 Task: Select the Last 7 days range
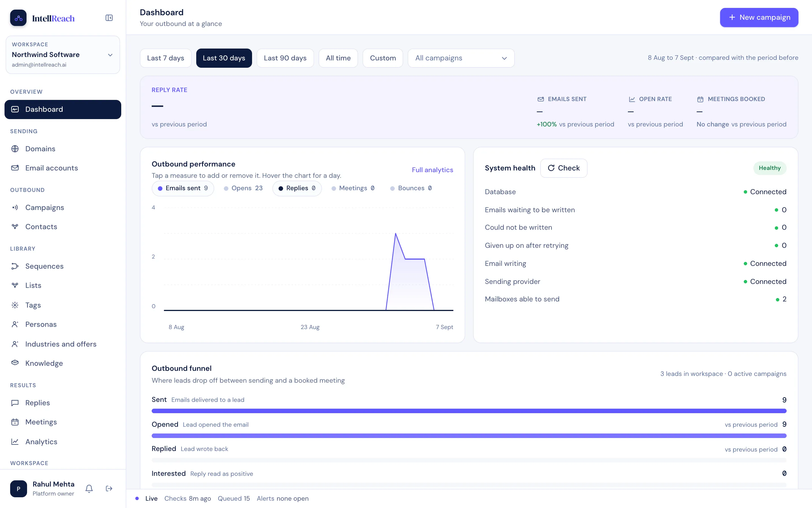pyautogui.click(x=166, y=58)
